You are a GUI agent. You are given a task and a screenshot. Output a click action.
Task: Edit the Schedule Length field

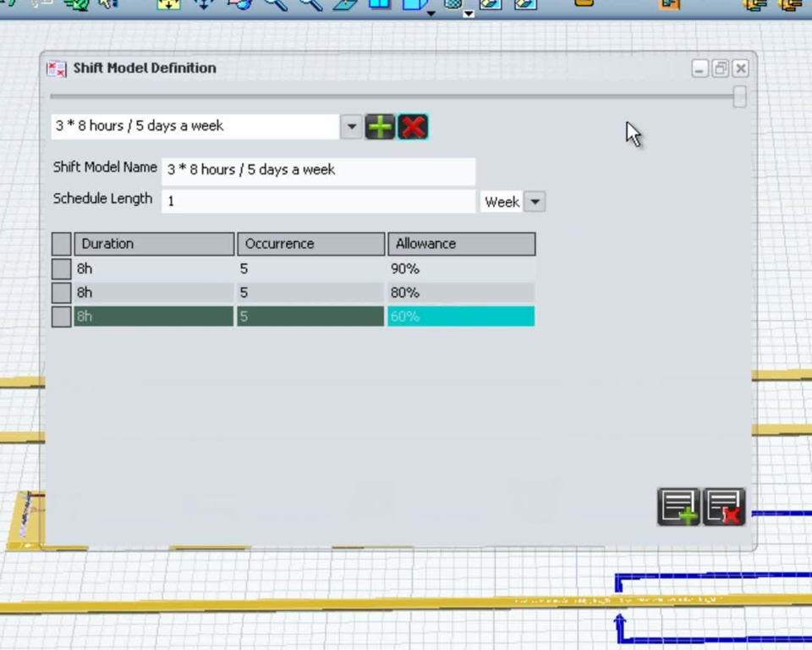pos(319,201)
